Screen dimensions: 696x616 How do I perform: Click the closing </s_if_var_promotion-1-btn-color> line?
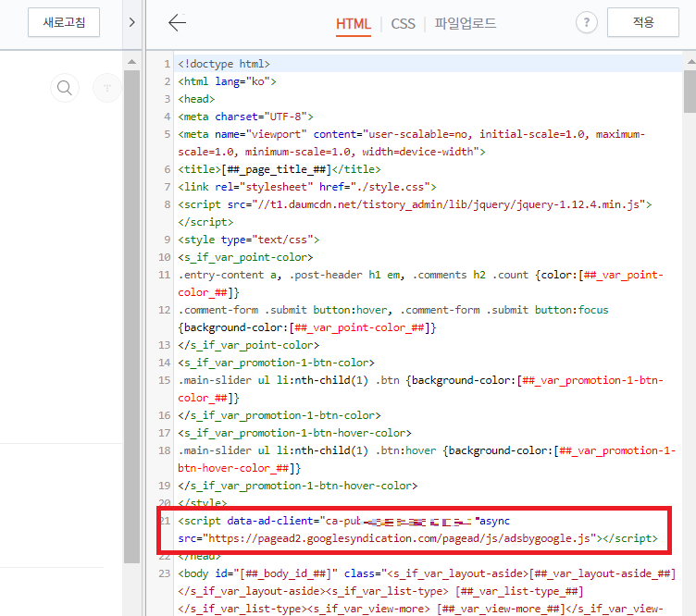[x=280, y=415]
